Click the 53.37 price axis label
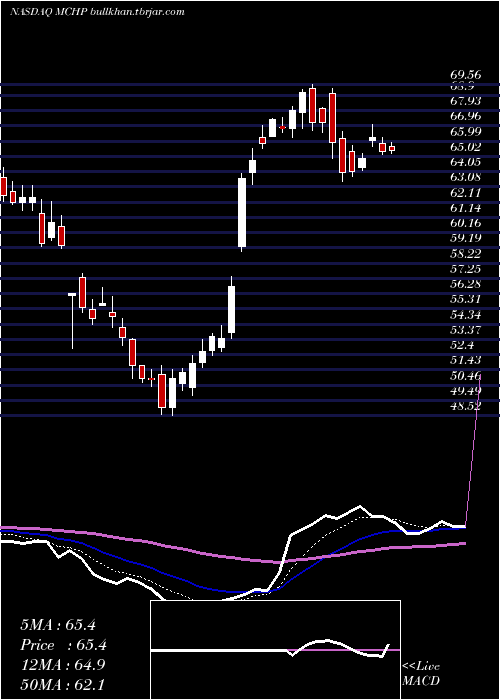This screenshot has height=700, width=500. click(466, 330)
